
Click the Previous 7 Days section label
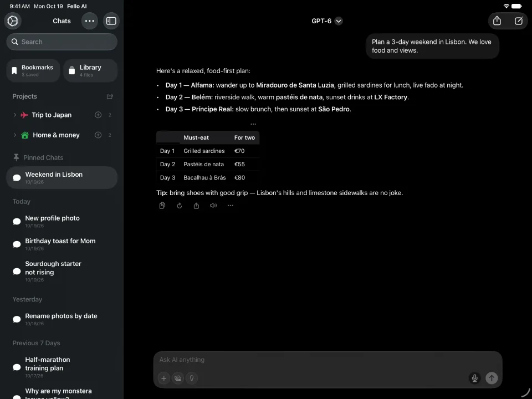point(37,343)
